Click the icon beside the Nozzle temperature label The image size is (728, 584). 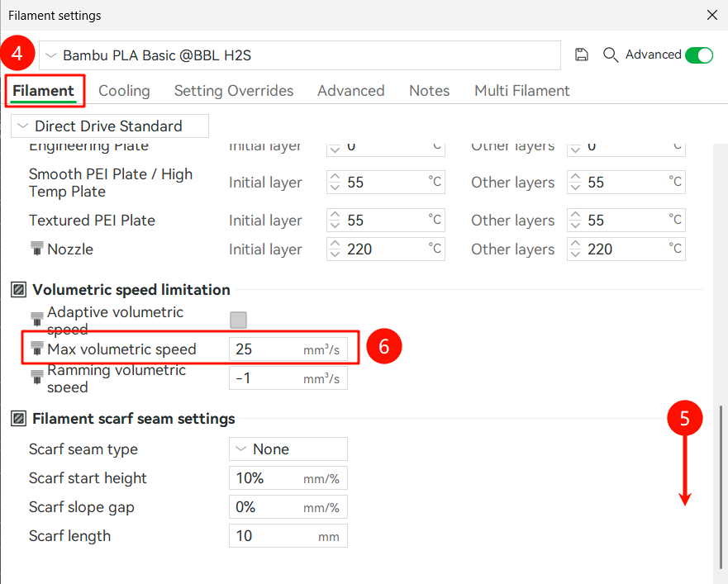coord(36,249)
